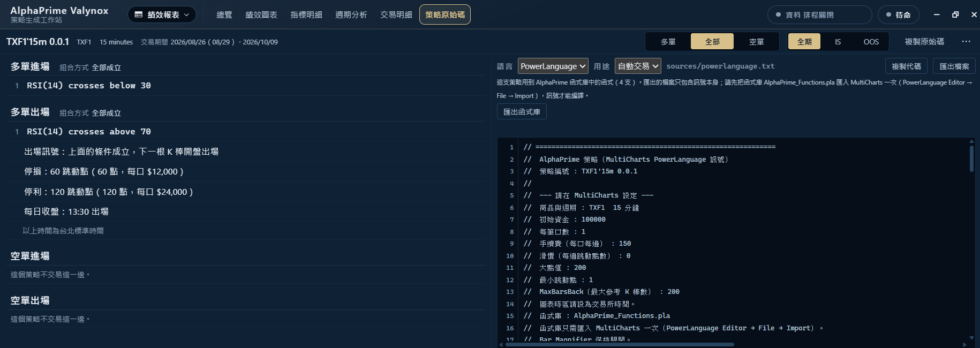Screen dimensions: 980x348
Task: Click the 資料 排程關閉 status pill
Action: 819,14
